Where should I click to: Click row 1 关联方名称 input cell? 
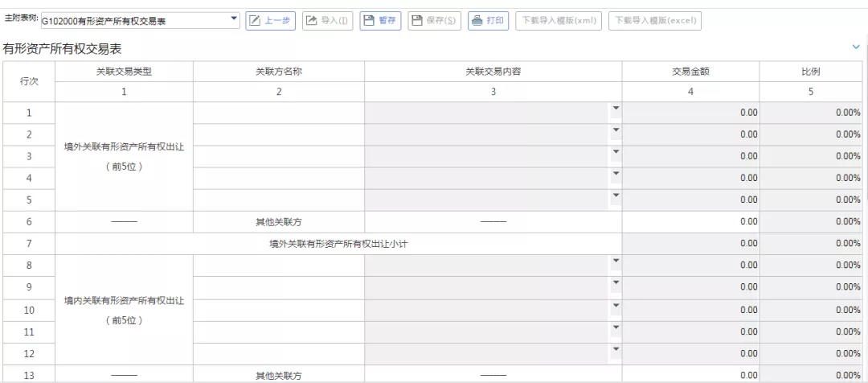tap(278, 113)
